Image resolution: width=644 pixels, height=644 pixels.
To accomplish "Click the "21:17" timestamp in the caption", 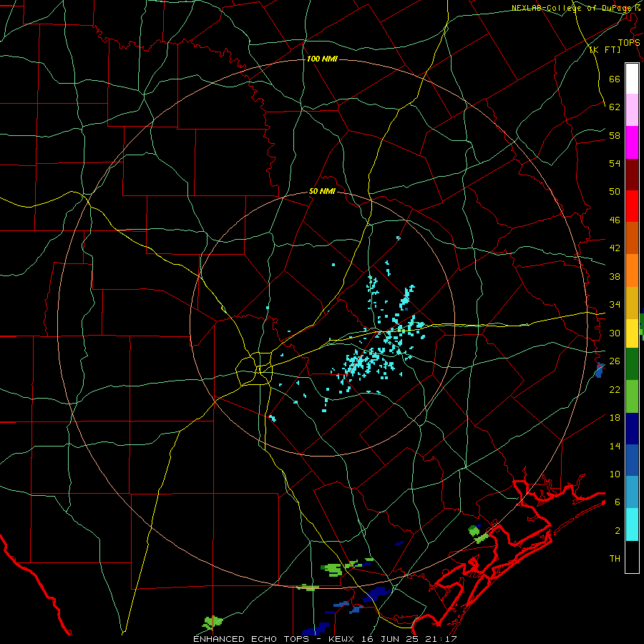I will point(442,639).
